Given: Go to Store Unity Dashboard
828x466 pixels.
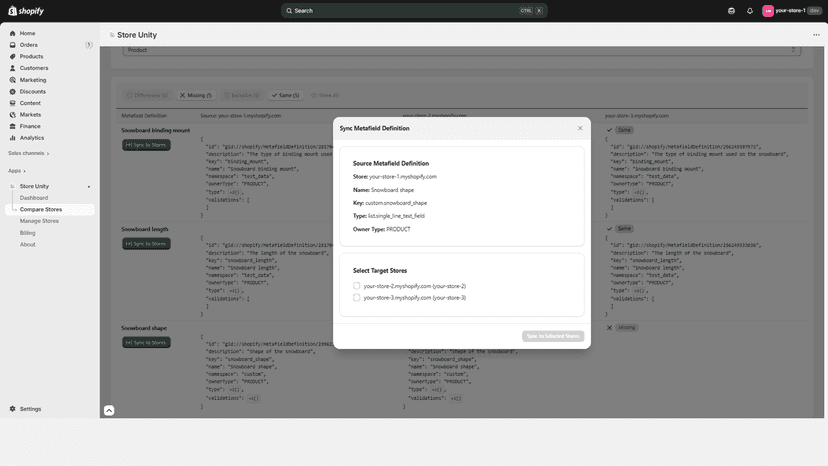Looking at the screenshot, I should tap(34, 198).
